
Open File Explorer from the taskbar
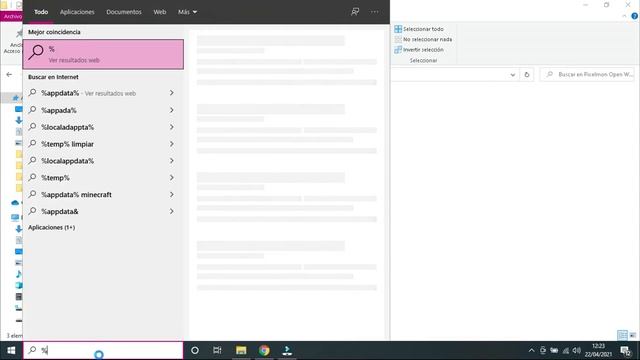[241, 350]
